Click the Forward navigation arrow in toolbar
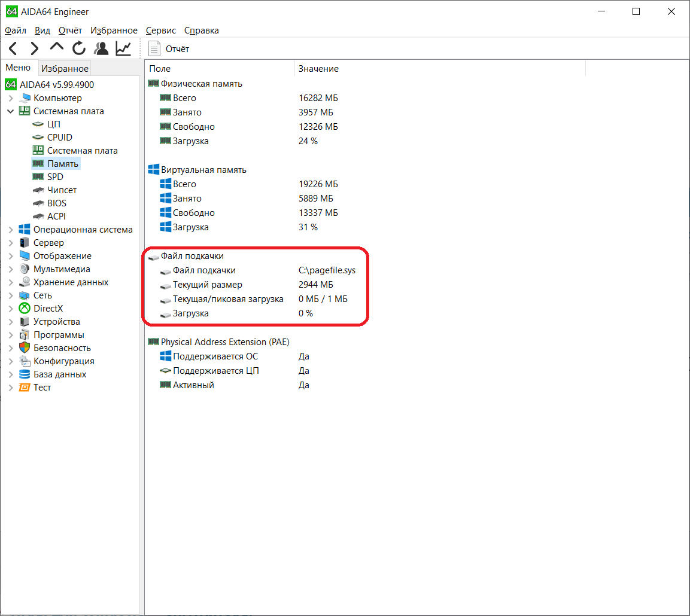The height and width of the screenshot is (616, 690). pyautogui.click(x=35, y=48)
